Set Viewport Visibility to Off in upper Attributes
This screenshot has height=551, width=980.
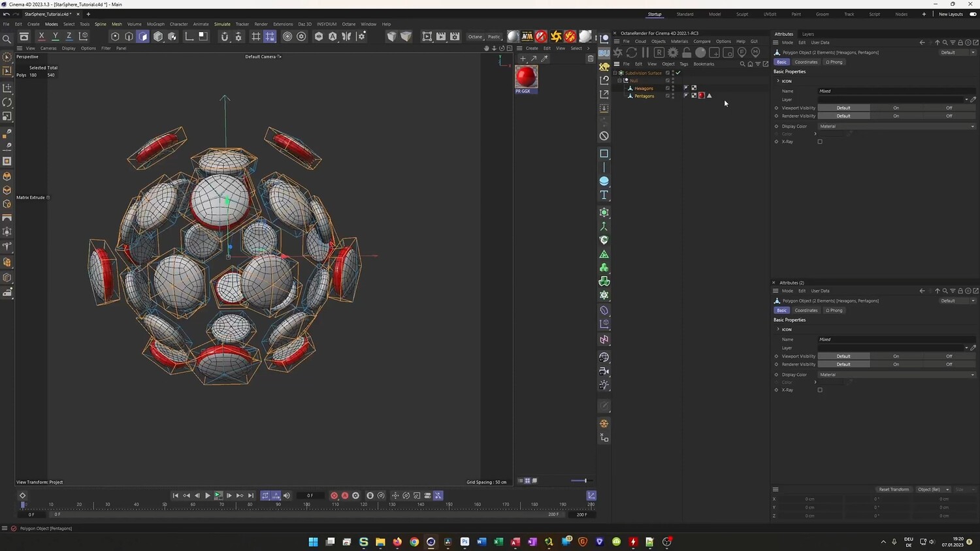point(949,108)
